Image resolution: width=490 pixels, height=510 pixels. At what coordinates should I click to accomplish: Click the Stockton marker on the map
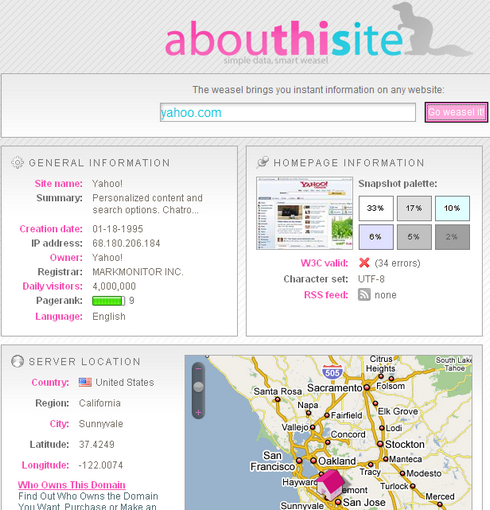coord(380,444)
